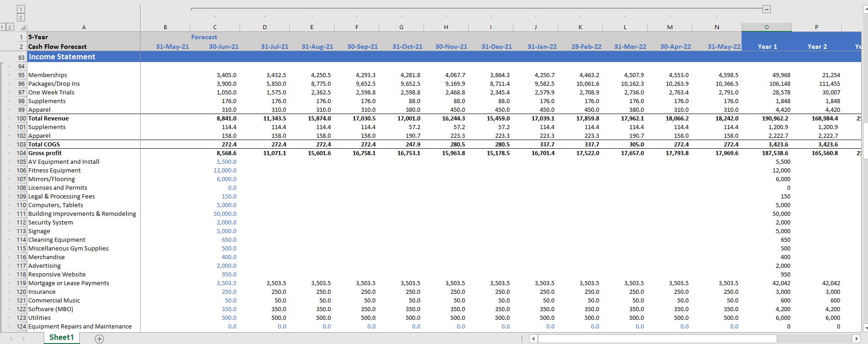Click the 'Forecast' header cell

point(204,37)
